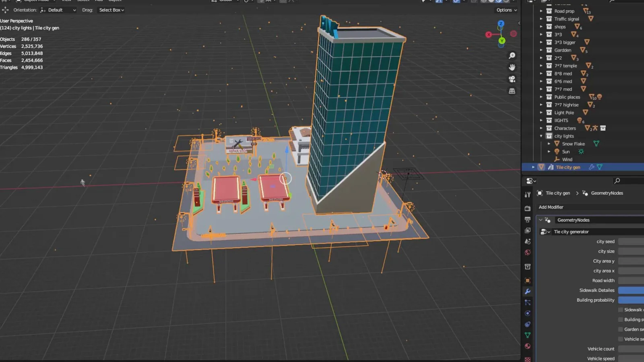
Task: Open the Drag Select Box dropdown
Action: point(111,10)
